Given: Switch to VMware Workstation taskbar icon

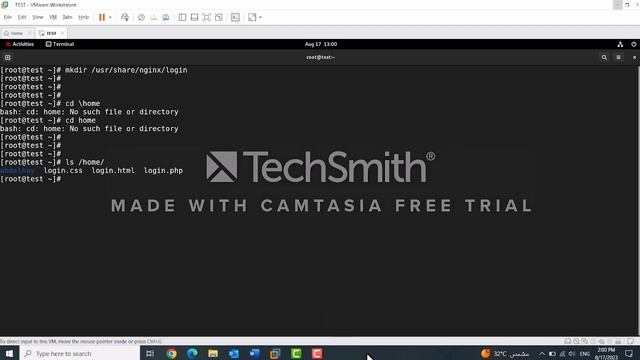Looking at the screenshot, I should (x=276, y=353).
